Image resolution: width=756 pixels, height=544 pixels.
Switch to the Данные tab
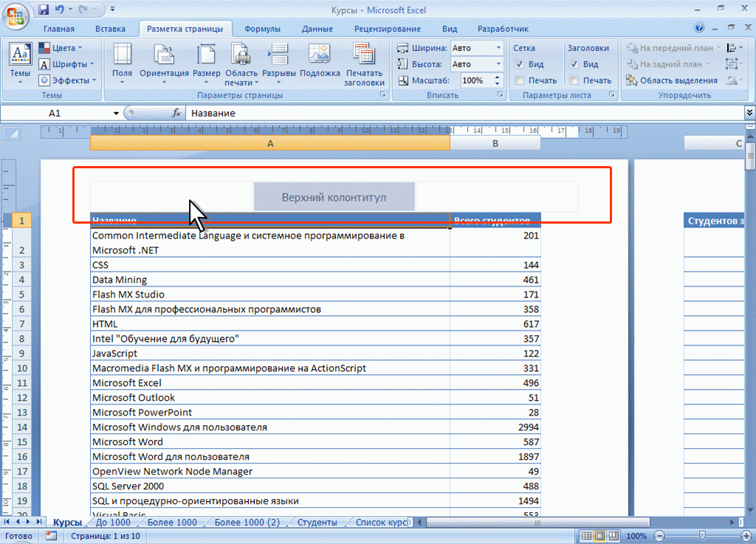[317, 29]
